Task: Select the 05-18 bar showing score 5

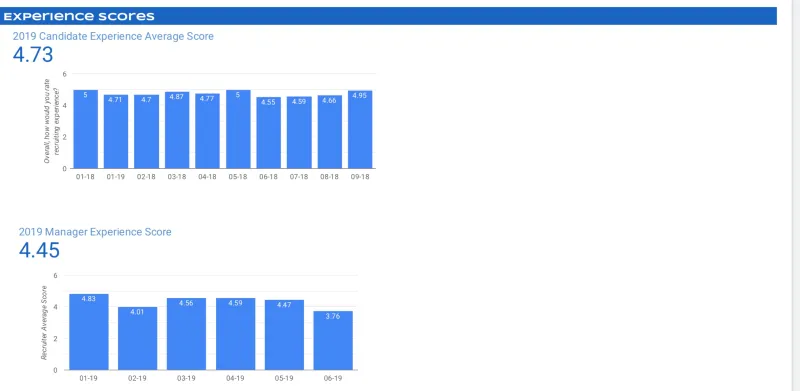Action: [238, 129]
